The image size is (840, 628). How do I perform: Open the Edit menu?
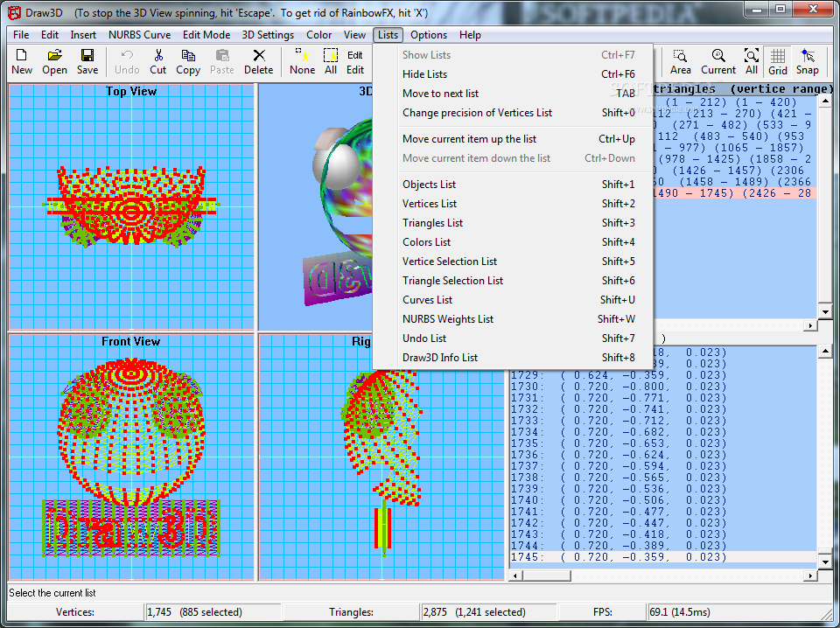(49, 35)
